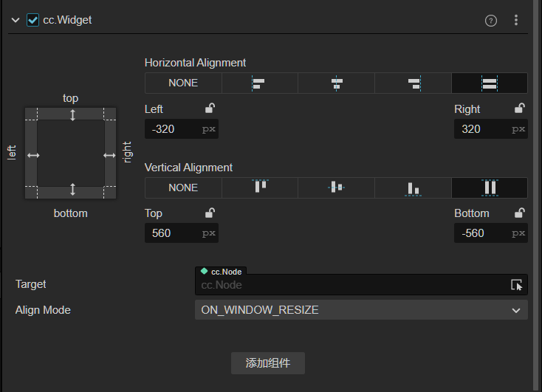
Task: Open the Align Mode dropdown
Action: pos(361,310)
